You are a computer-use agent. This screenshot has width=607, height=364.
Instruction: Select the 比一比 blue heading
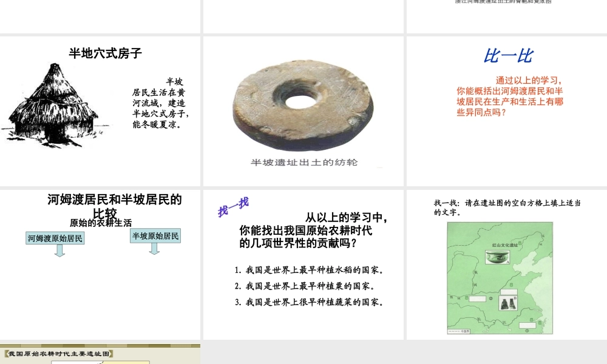pyautogui.click(x=508, y=56)
